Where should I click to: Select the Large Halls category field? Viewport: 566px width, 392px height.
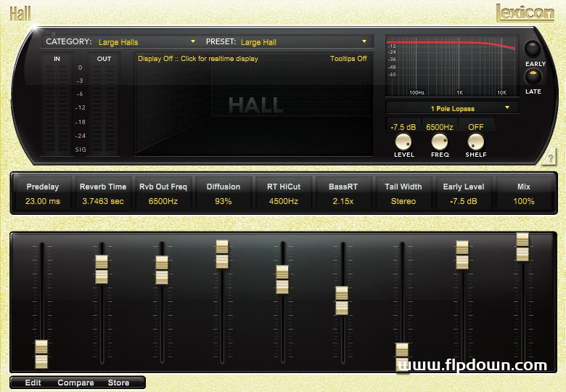(146, 42)
